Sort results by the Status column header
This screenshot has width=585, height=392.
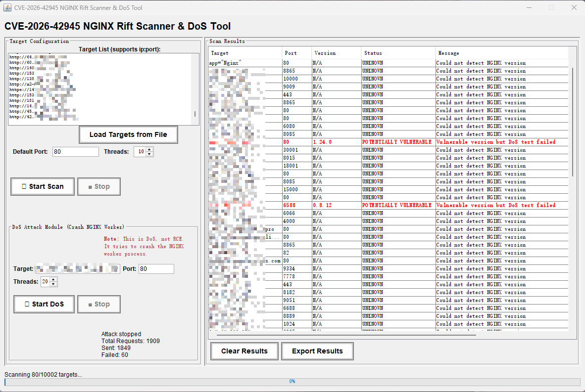click(x=398, y=53)
